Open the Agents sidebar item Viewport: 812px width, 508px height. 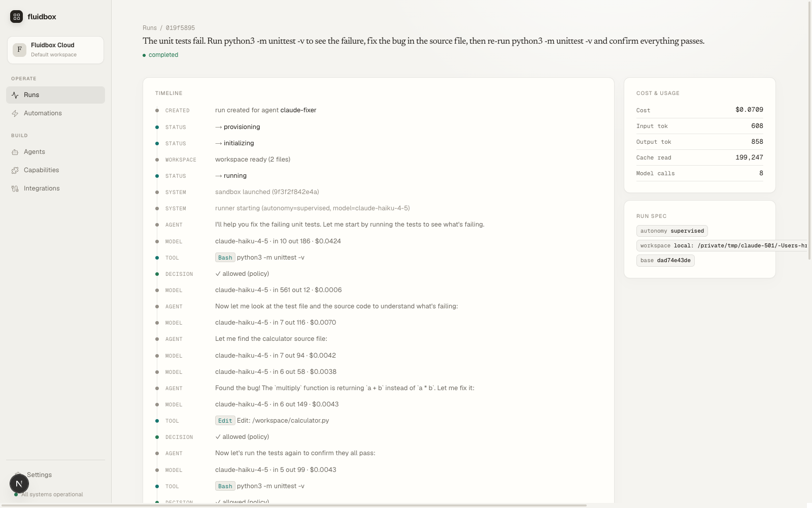(55, 152)
